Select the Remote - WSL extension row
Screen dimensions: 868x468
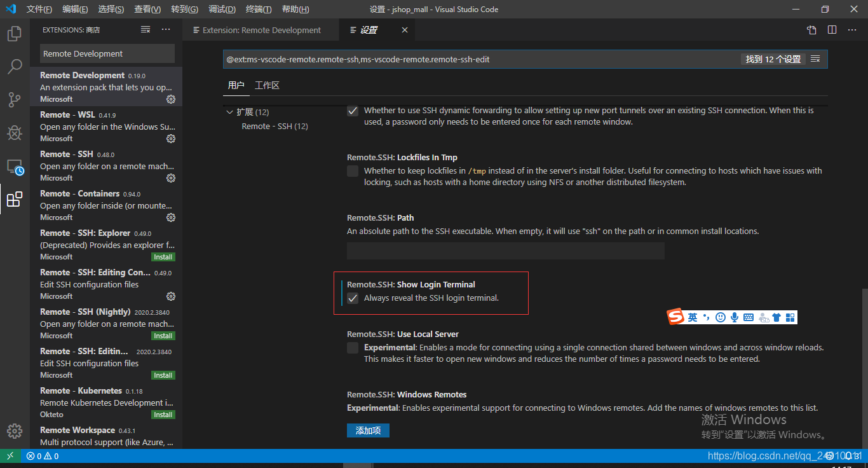[106, 127]
